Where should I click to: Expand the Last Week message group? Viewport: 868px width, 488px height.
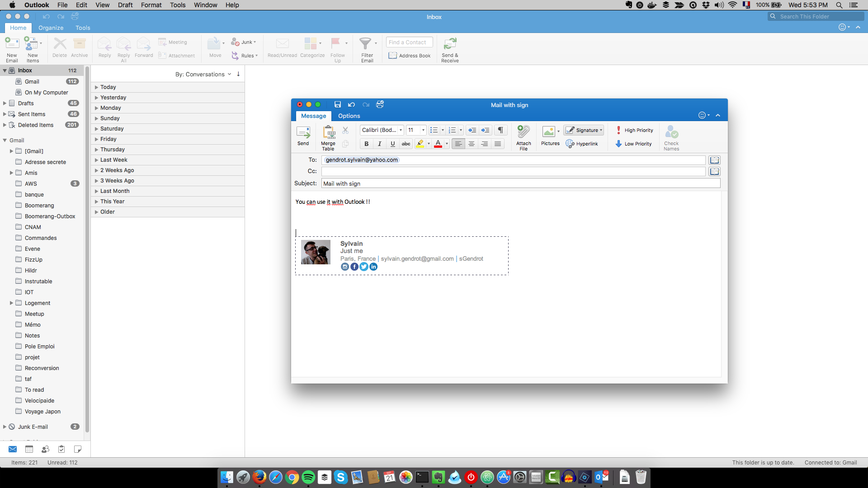tap(96, 160)
